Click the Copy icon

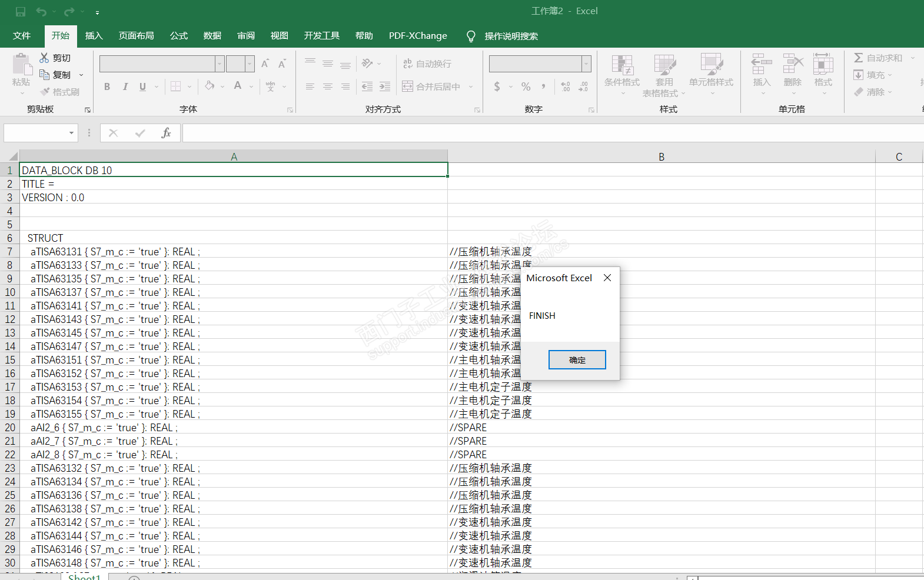pos(44,75)
